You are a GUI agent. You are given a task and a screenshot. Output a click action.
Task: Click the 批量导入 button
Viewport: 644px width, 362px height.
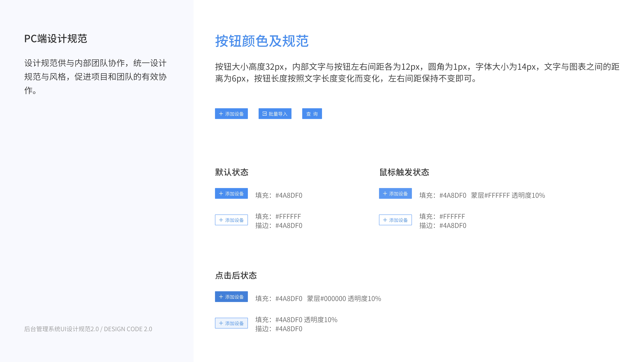pyautogui.click(x=275, y=114)
